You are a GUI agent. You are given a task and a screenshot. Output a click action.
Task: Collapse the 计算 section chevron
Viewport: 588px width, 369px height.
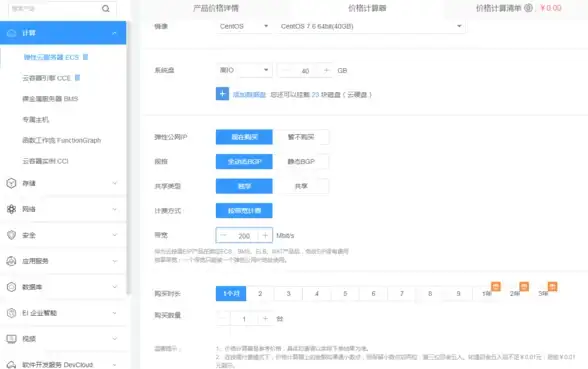pos(114,33)
